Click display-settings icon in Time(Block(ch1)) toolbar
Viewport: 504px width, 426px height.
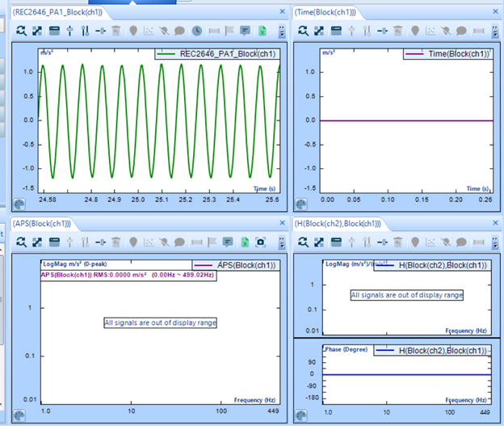click(x=335, y=31)
